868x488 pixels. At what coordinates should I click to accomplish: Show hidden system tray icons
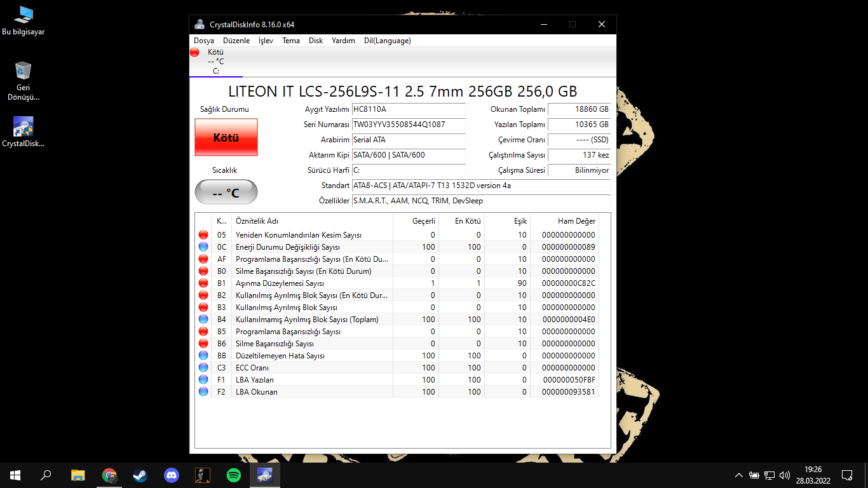pyautogui.click(x=738, y=475)
